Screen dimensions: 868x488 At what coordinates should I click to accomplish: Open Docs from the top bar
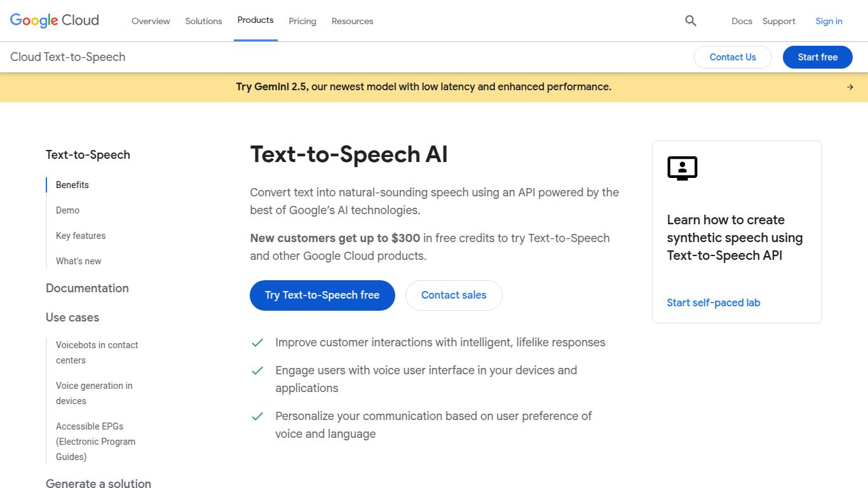coord(742,21)
